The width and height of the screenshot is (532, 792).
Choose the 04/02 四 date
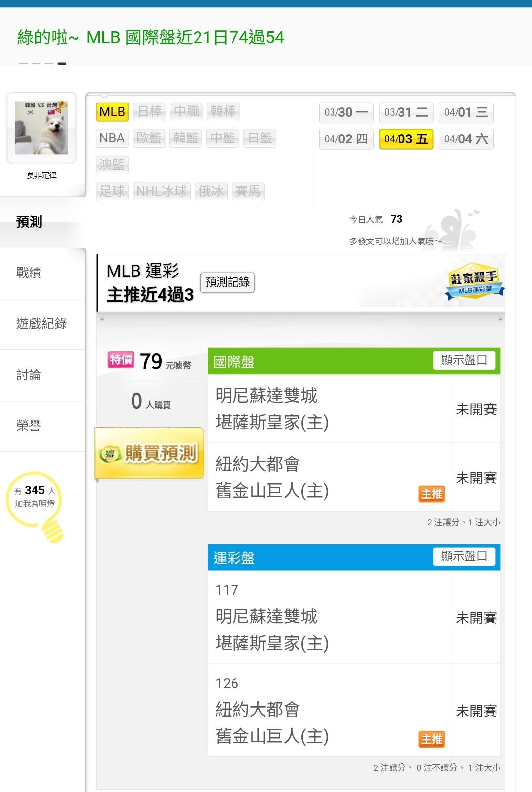[x=346, y=139]
